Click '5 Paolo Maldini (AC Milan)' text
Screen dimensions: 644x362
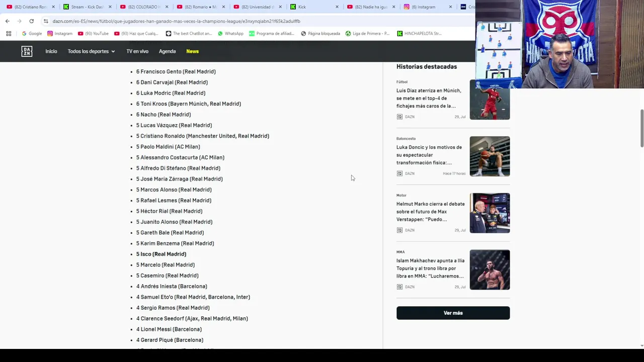168,147
